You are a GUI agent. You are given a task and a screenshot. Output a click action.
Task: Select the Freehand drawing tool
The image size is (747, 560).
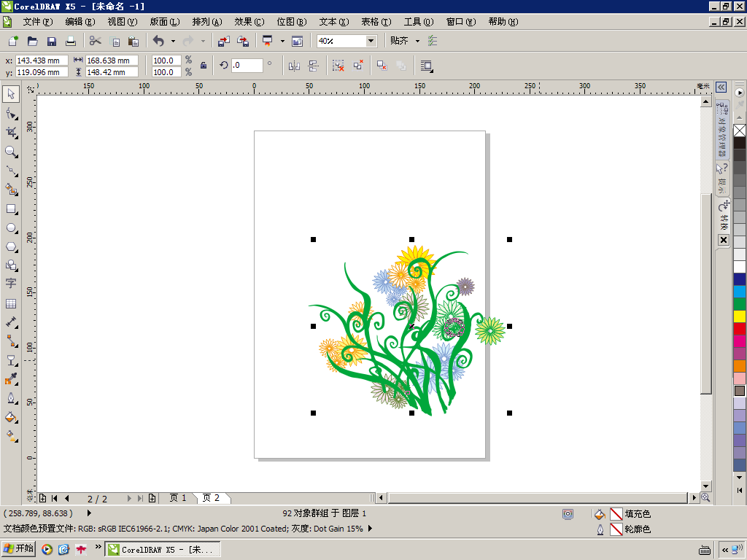11,171
